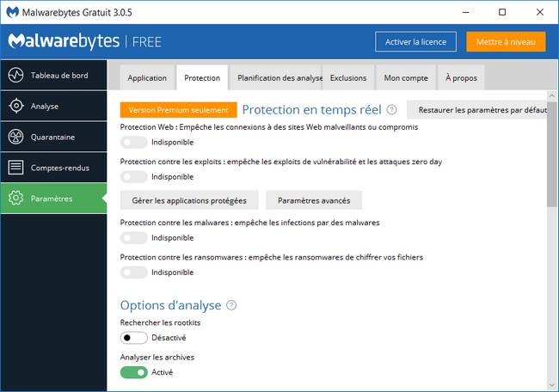Open Gérer les applications protégées
Image resolution: width=559 pixels, height=392 pixels.
pos(189,200)
